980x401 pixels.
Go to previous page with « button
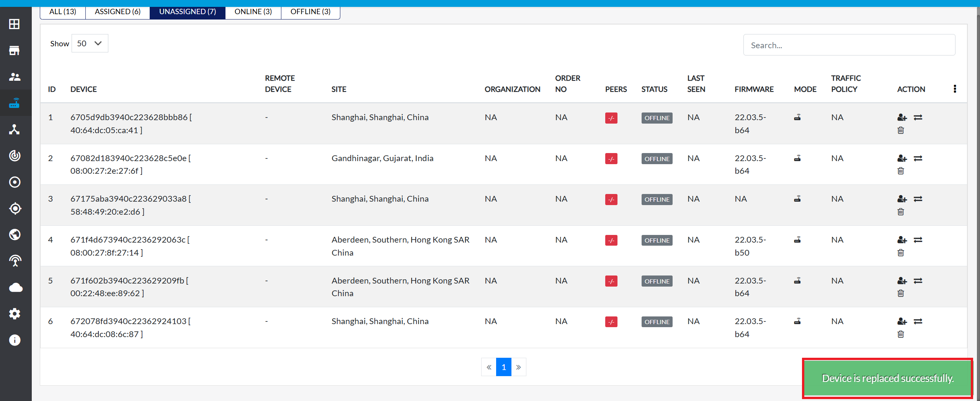pos(489,367)
